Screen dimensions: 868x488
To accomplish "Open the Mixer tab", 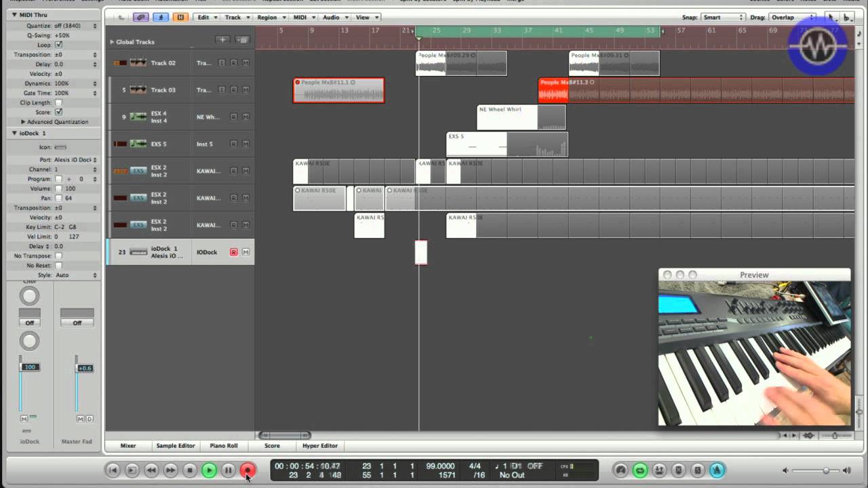I will coord(128,445).
